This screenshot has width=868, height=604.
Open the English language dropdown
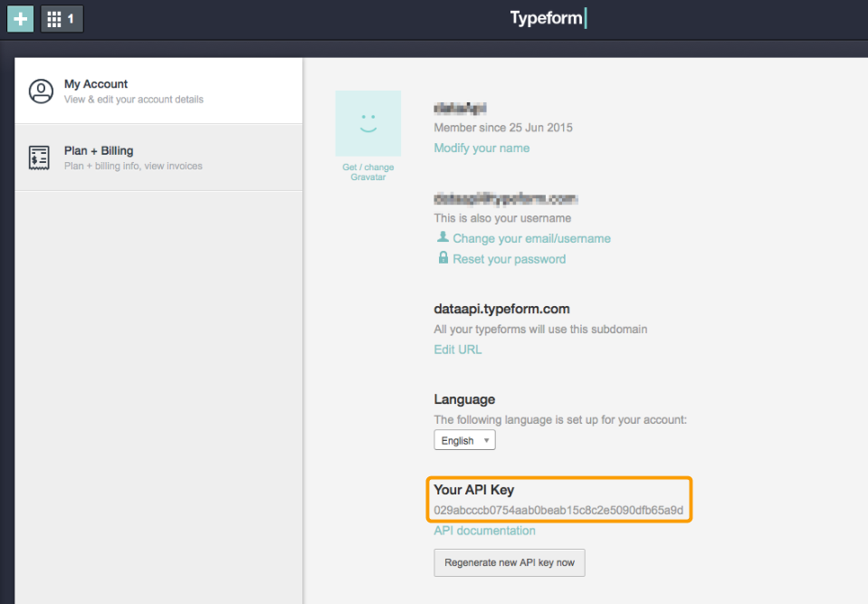coord(464,440)
